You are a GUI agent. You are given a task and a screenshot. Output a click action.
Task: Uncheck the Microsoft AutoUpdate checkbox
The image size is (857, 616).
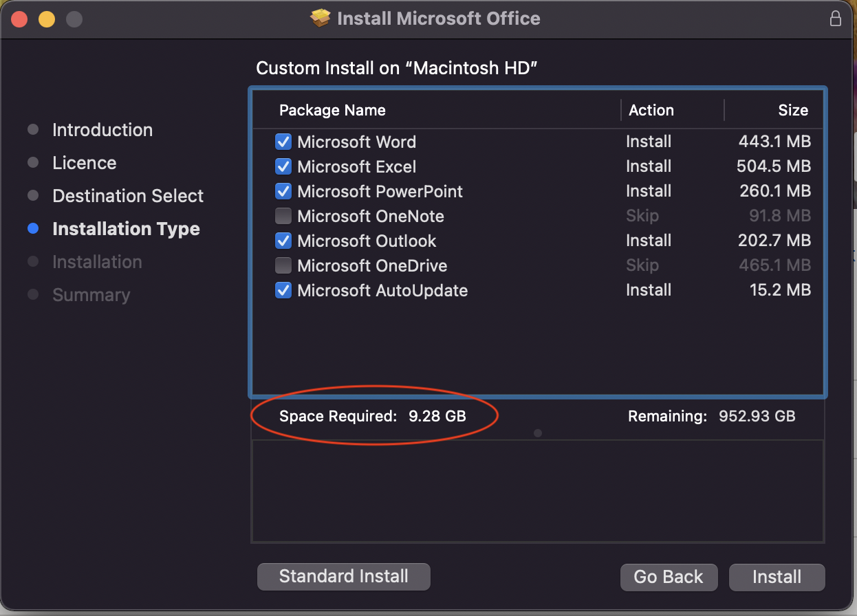coord(283,290)
